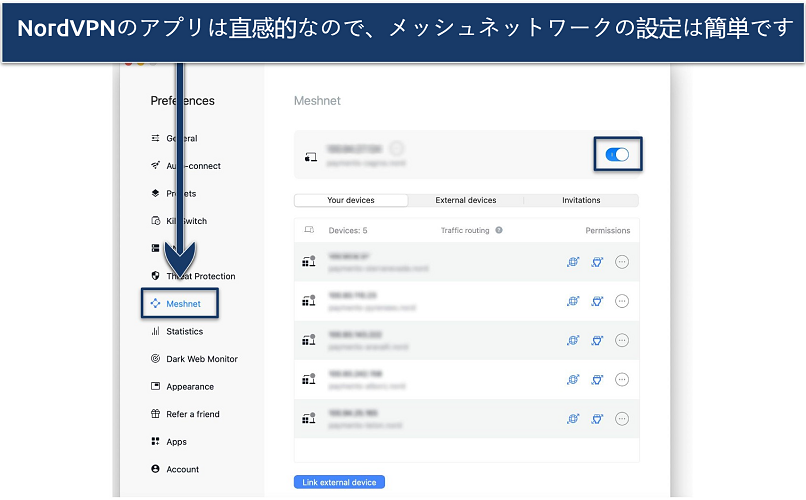Click traffic routing globe icon in first device row
Screen dimensions: 806x500
click(573, 262)
